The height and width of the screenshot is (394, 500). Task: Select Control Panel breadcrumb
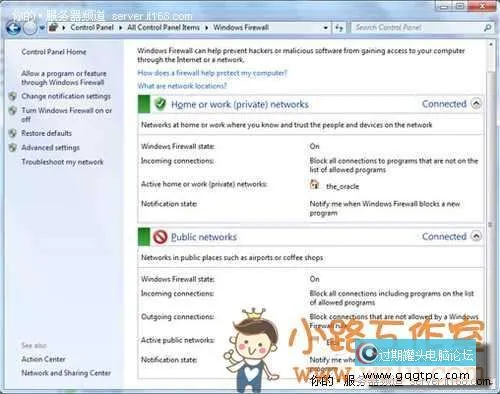92,27
